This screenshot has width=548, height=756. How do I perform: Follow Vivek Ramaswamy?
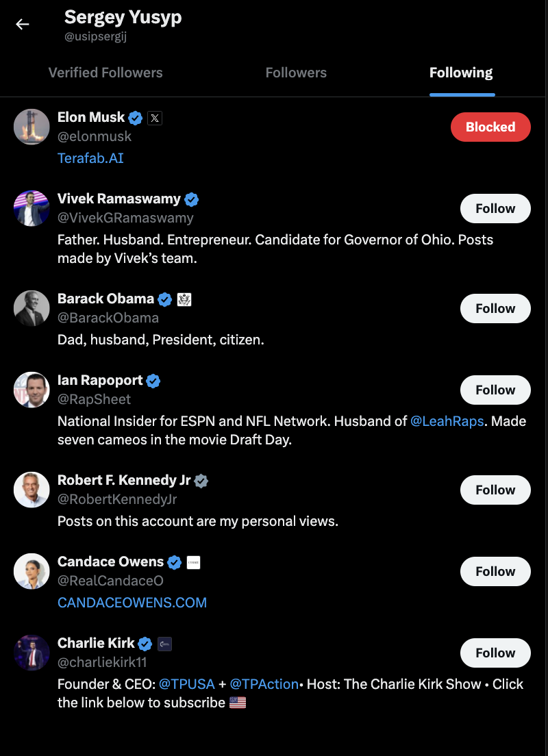(x=495, y=208)
